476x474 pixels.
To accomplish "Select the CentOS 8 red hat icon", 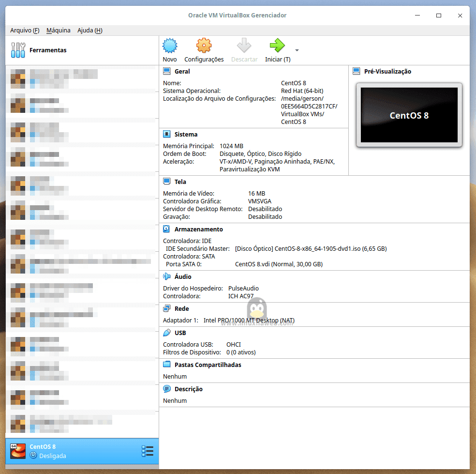I will click(x=18, y=451).
